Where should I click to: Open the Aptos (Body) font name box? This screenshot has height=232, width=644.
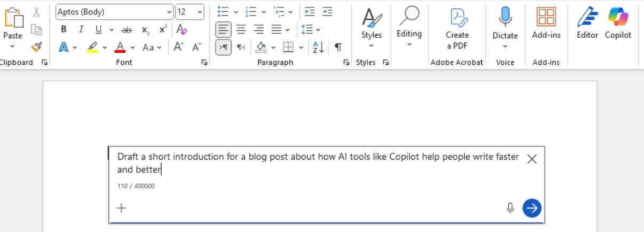(114, 12)
